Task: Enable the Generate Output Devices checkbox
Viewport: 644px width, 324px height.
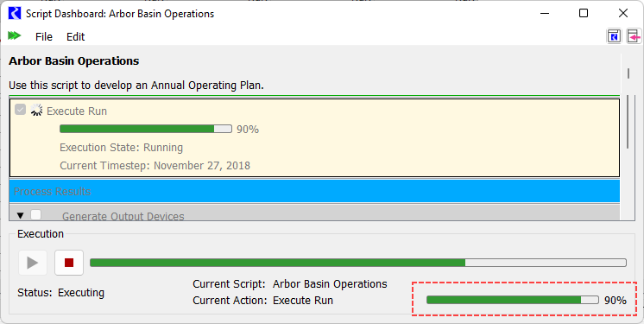Action: click(35, 214)
